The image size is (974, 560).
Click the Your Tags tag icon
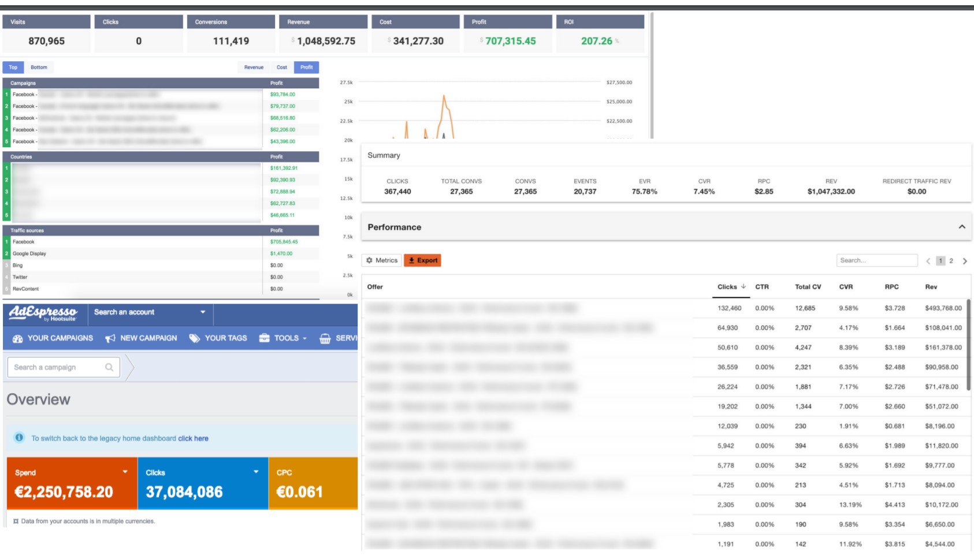tap(195, 338)
